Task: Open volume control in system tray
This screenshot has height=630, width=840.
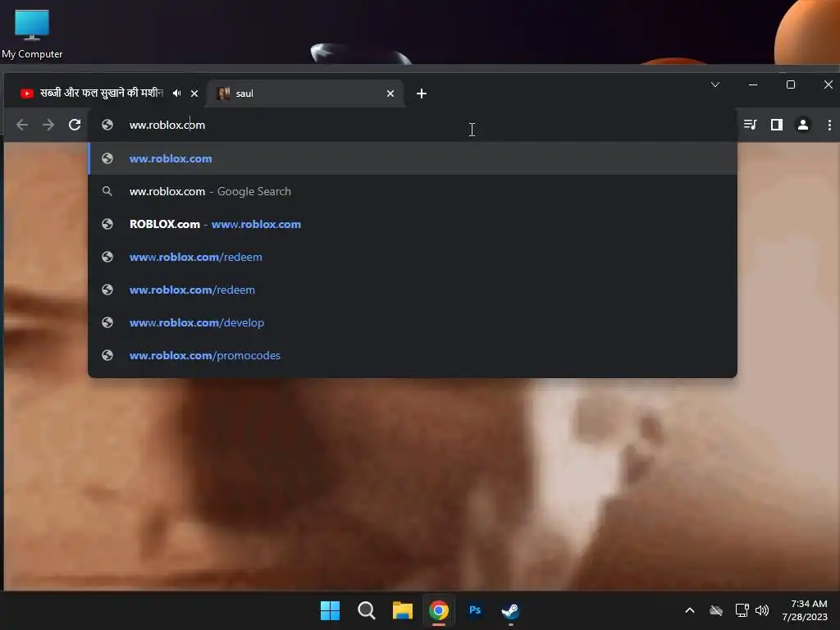Action: click(x=762, y=610)
